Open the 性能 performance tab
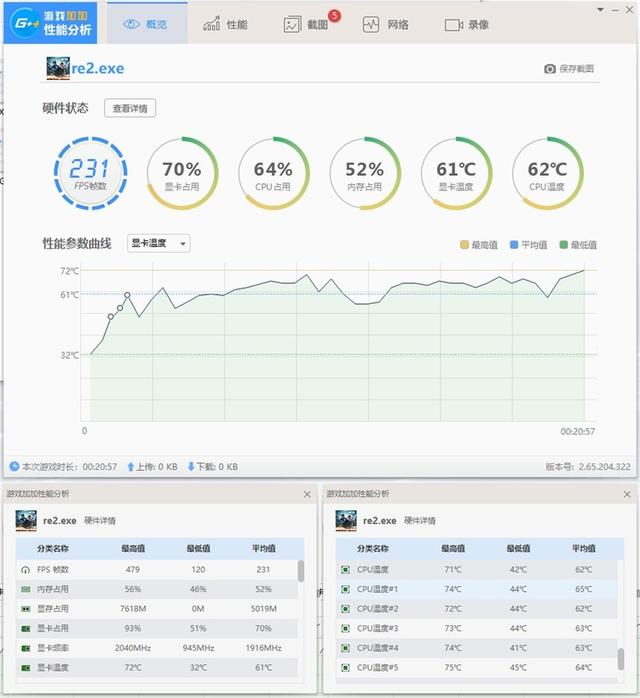640x698 pixels. coord(225,24)
